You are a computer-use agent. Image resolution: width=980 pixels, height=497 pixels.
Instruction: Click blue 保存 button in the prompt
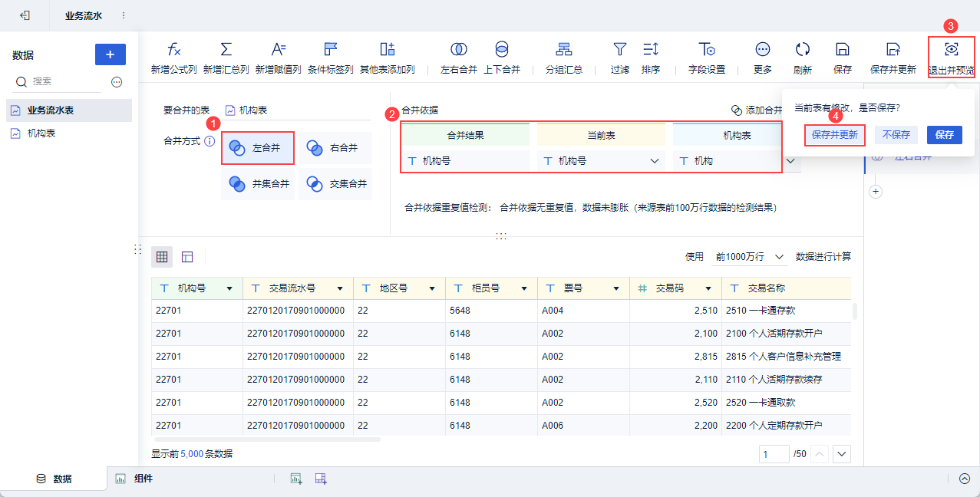click(945, 135)
